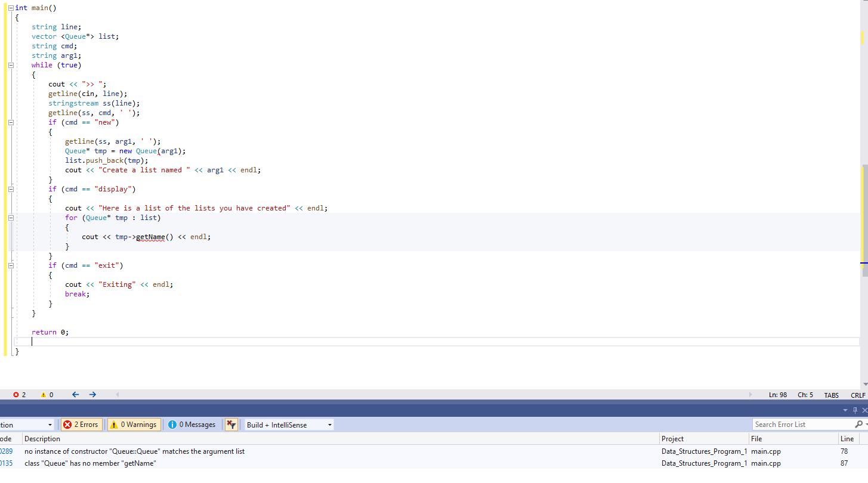Open the Build + IntelliSense dropdown
The image size is (868, 483).
point(329,425)
